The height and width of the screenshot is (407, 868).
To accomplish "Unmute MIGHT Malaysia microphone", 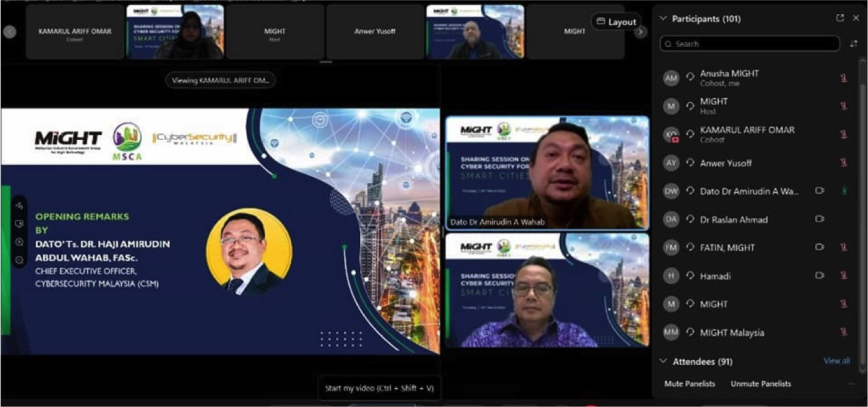I will point(844,332).
